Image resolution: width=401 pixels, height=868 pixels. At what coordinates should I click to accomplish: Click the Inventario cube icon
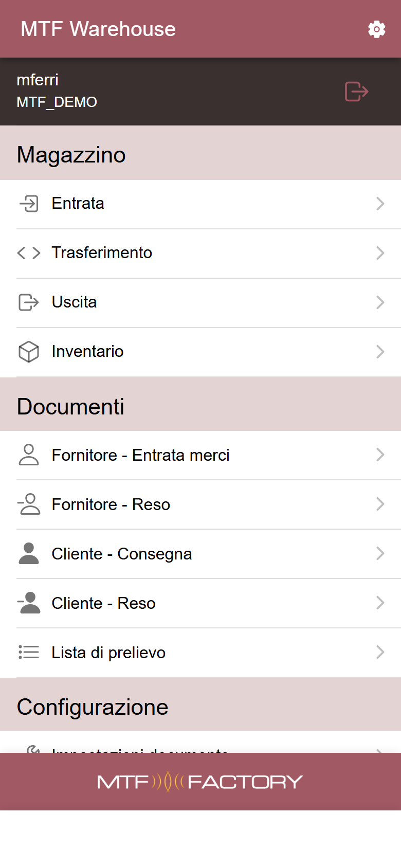click(x=29, y=352)
